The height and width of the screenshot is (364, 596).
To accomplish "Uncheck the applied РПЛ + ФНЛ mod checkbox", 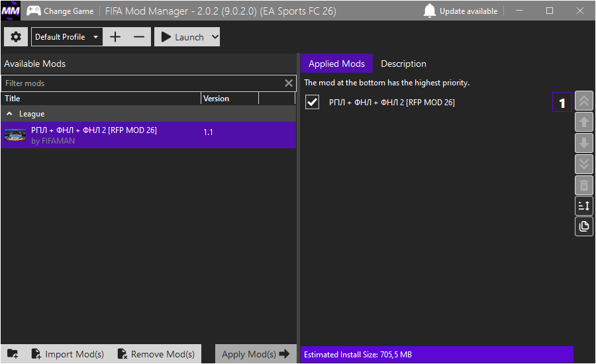I will 313,102.
